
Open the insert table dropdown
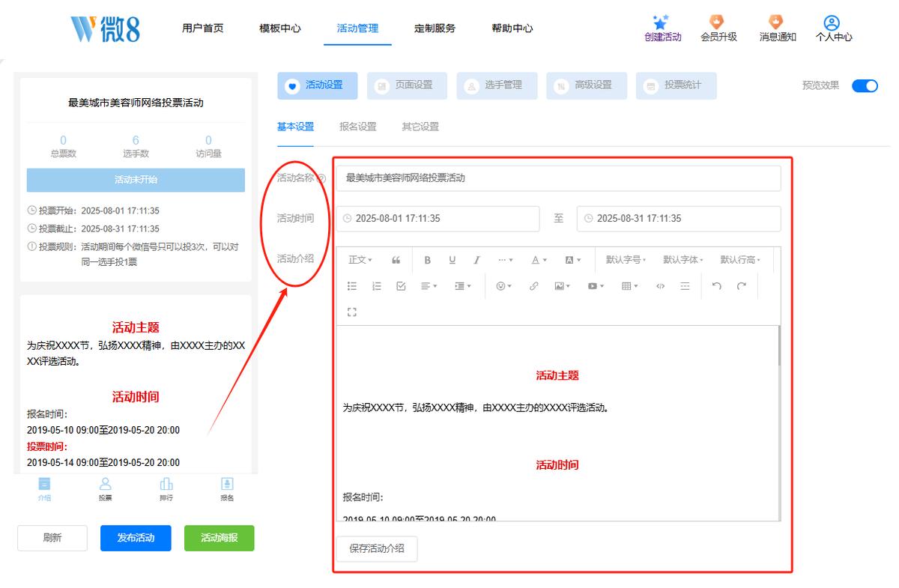coord(630,286)
